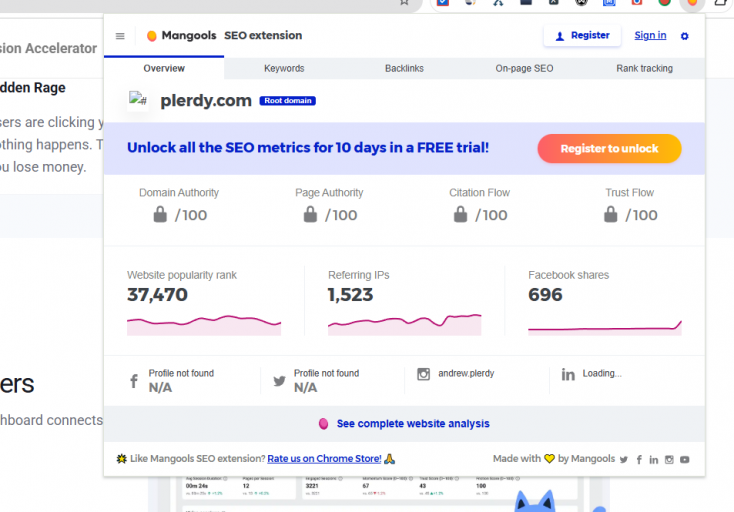Screen dimensions: 734x512
Task: Click the plerdy.com domain title
Action: tap(206, 101)
